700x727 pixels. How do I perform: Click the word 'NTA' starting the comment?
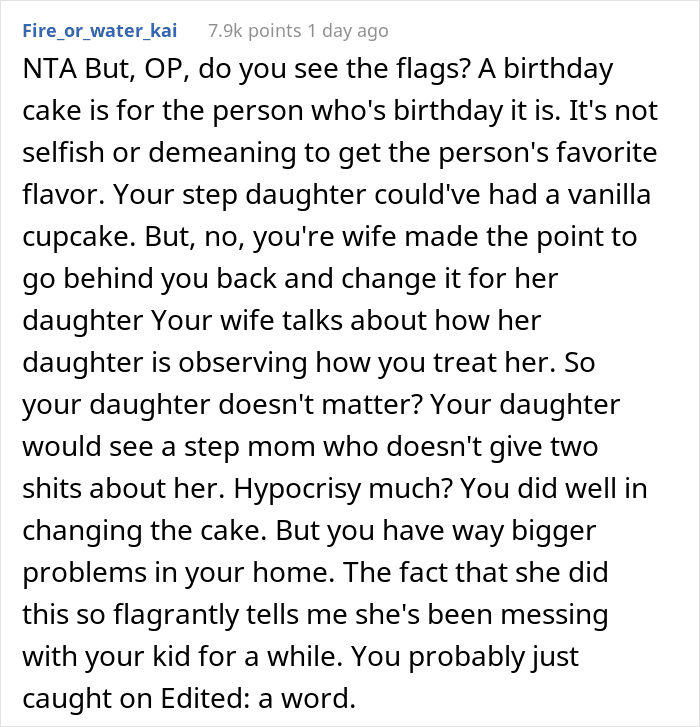(50, 69)
